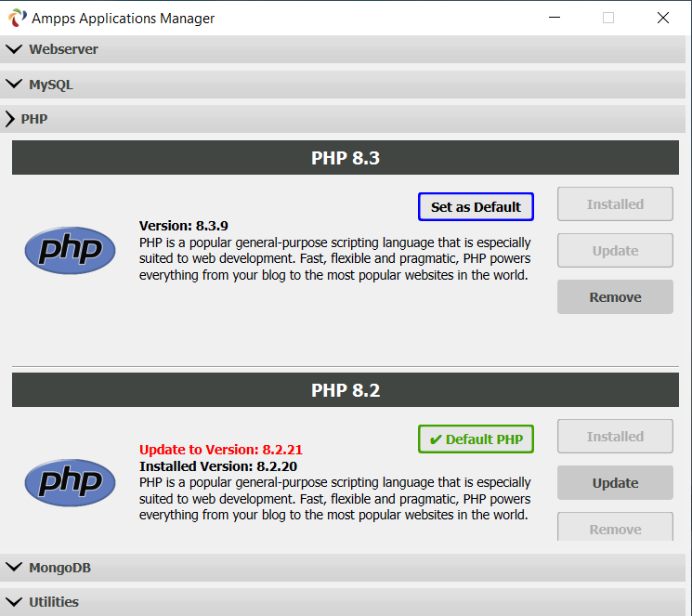Click disabled Update button for PHP 8.3
692x616 pixels.
615,250
